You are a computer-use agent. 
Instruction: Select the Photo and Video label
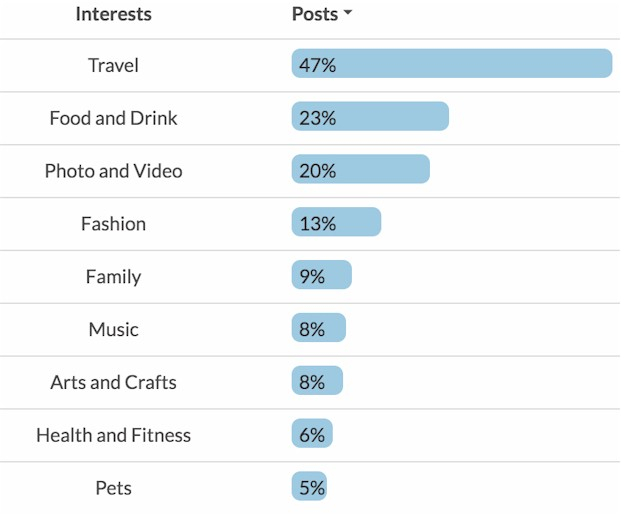[113, 171]
